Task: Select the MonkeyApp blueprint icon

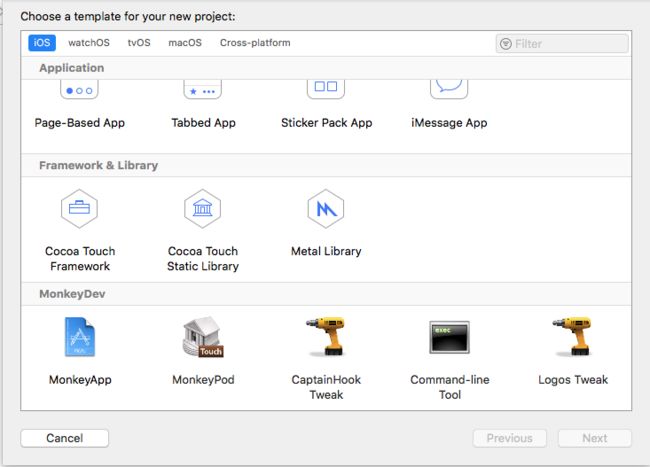Action: click(80, 336)
